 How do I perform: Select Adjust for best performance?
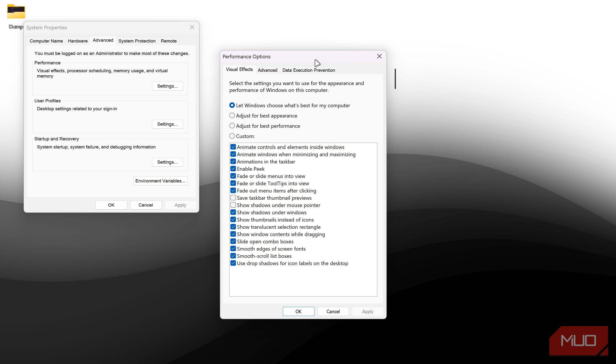click(264, 126)
